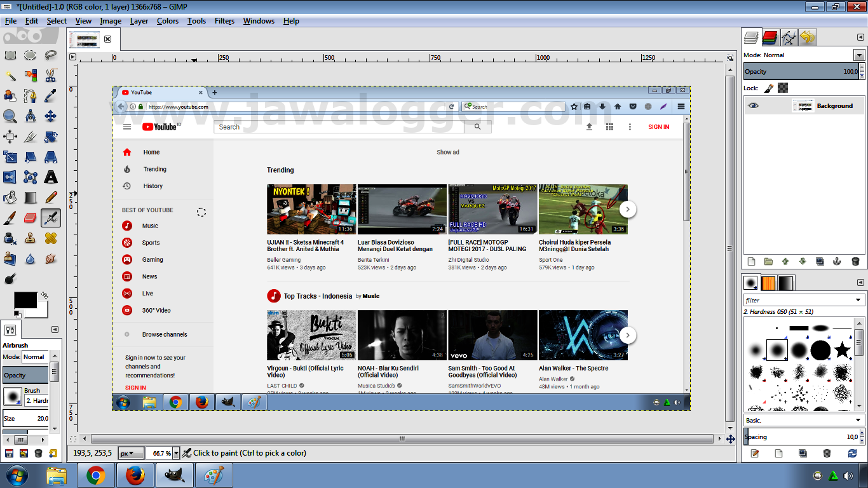Select the Bucket Fill tool
The height and width of the screenshot is (488, 868).
pos(10,198)
